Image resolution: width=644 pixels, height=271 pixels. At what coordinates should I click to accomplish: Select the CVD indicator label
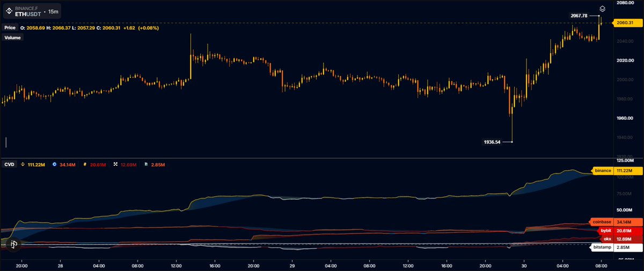[10, 164]
